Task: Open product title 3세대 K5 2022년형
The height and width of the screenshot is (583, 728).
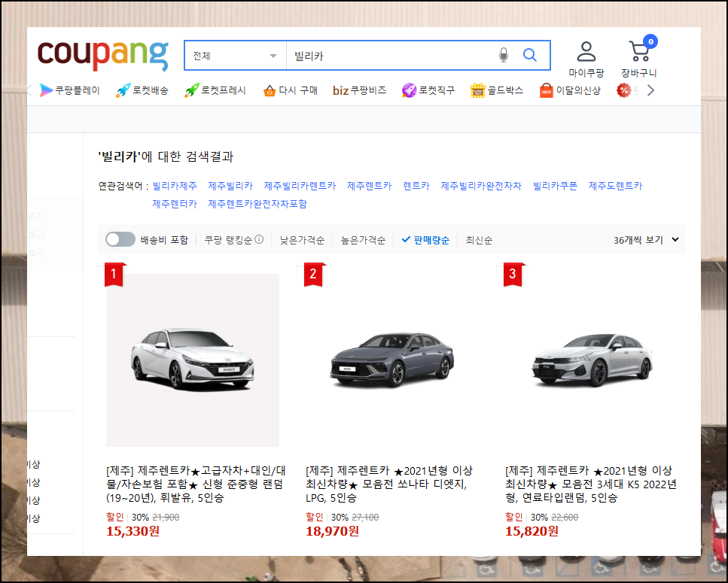Action: [x=590, y=484]
